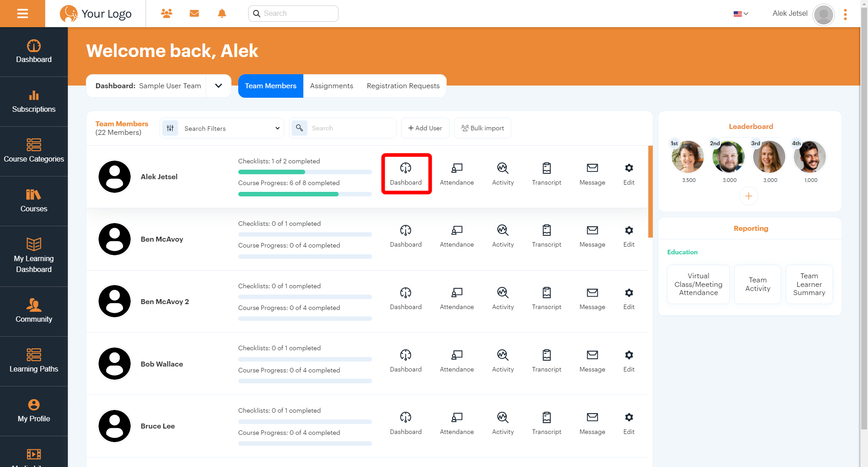Click Bruce Lee member name
Image resolution: width=868 pixels, height=467 pixels.
(x=158, y=426)
